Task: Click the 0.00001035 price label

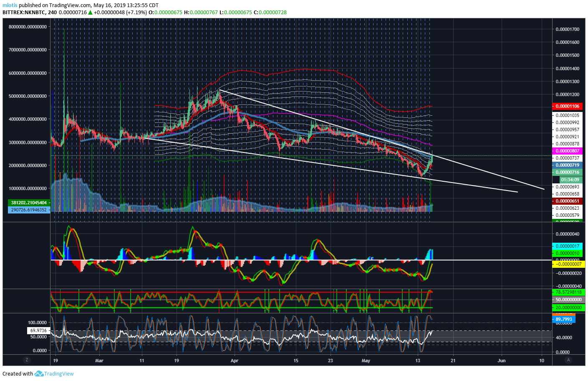Action: (567, 115)
